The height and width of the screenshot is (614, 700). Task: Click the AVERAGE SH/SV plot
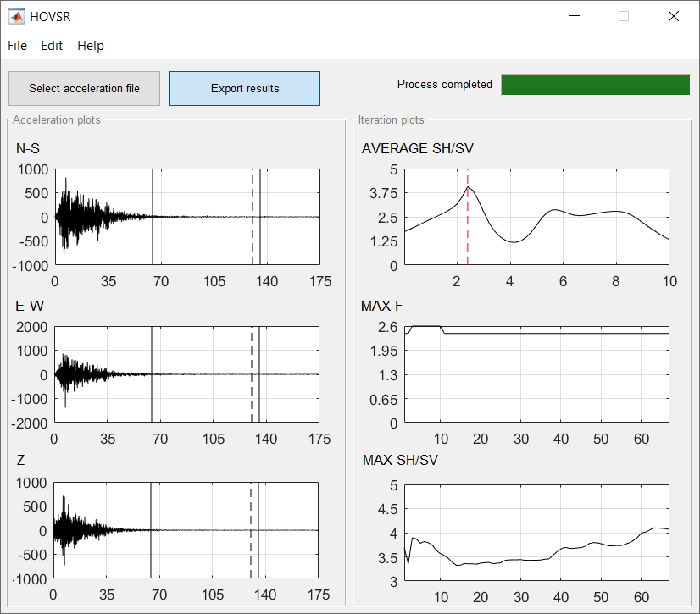pyautogui.click(x=536, y=217)
